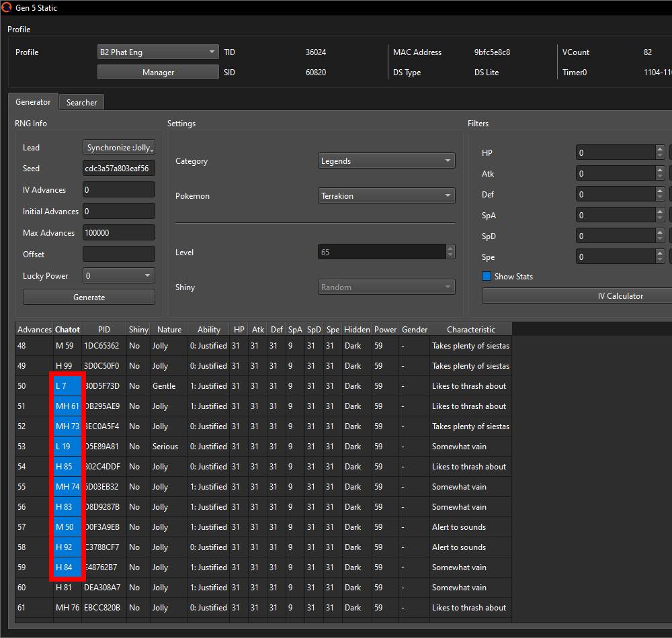This screenshot has height=638, width=672.
Task: Sort by the Characteristic column header
Action: [470, 330]
